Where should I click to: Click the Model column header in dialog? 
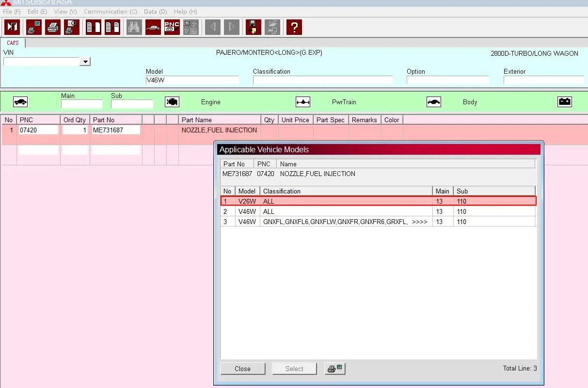point(247,191)
